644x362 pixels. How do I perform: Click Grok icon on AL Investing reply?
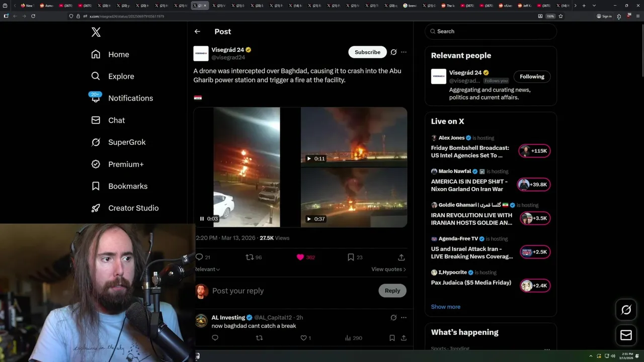point(393,318)
